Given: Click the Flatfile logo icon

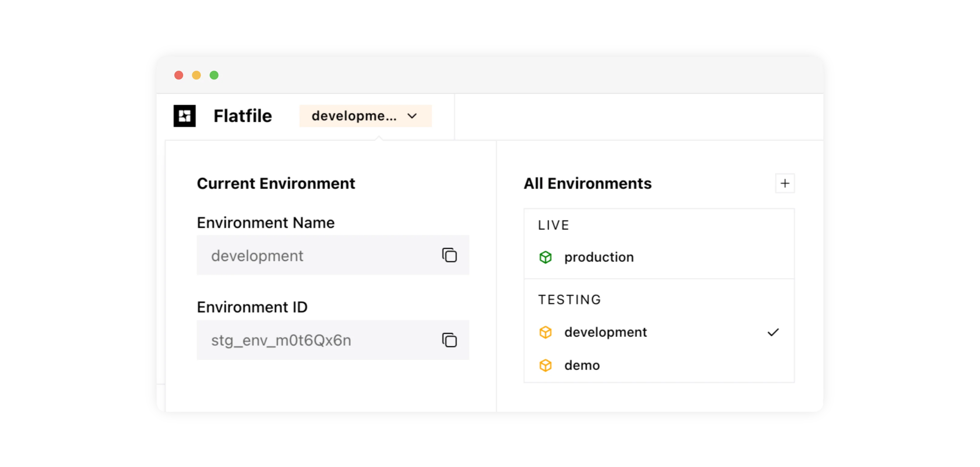Looking at the screenshot, I should pos(185,116).
